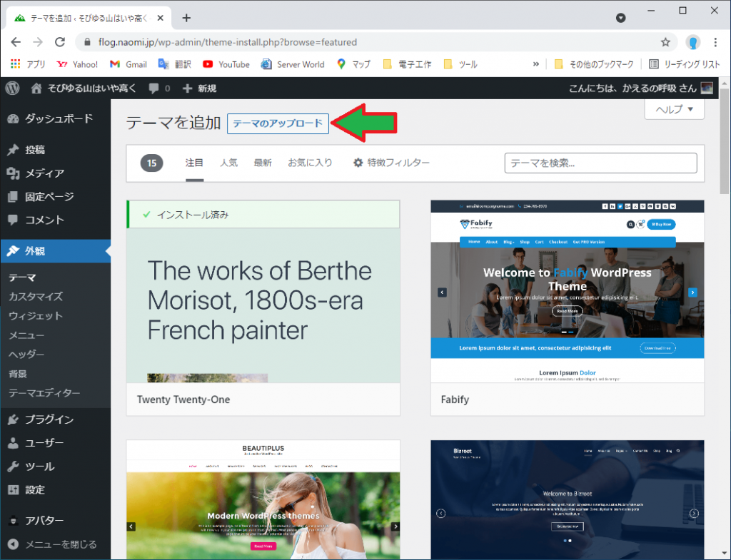The height and width of the screenshot is (560, 731).
Task: Select the Fabify theme preview
Action: (568, 307)
